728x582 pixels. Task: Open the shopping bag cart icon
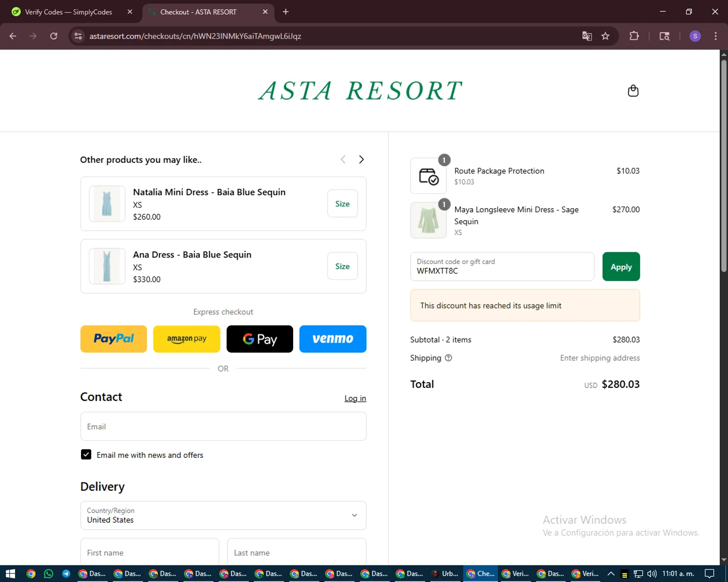(x=633, y=91)
